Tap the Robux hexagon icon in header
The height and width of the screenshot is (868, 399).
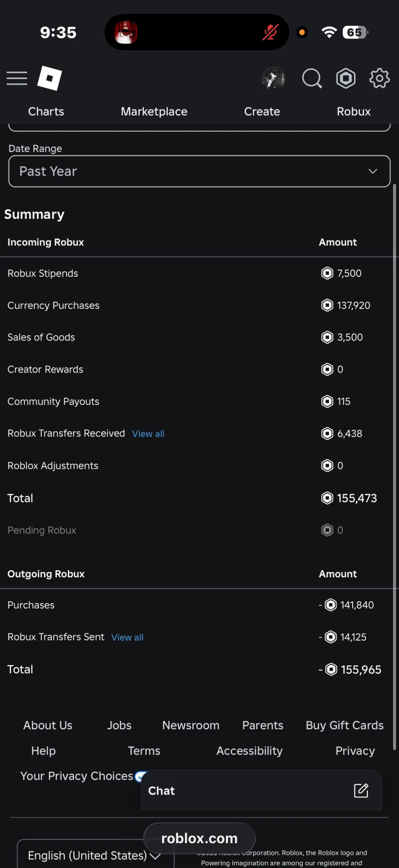pyautogui.click(x=346, y=78)
